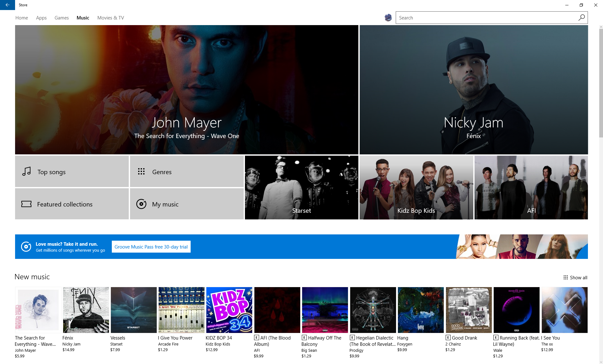The image size is (603, 364).
Task: Click the New music heading
Action: point(32,277)
